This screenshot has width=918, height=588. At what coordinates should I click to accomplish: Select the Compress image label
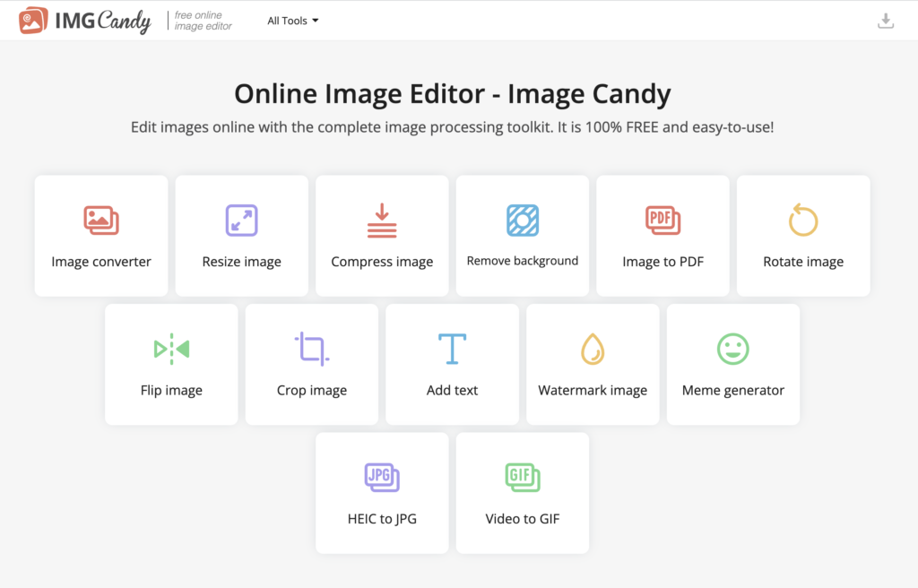[x=382, y=262]
